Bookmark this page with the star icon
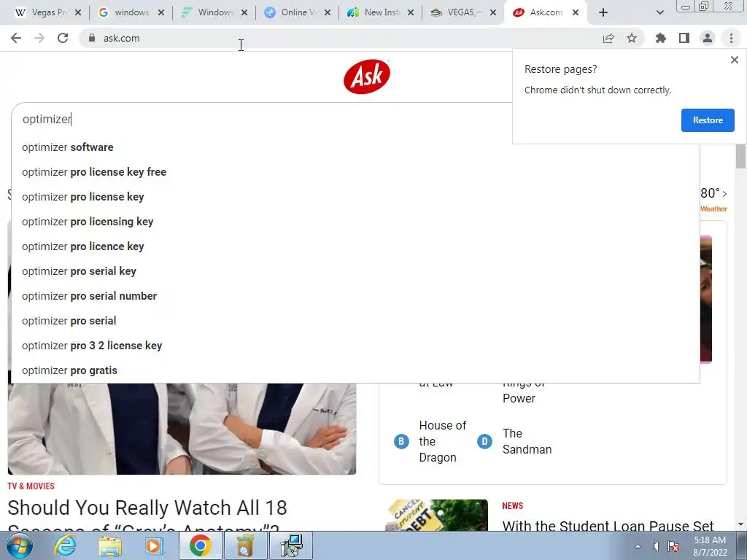Viewport: 747px width, 560px height. (x=632, y=38)
